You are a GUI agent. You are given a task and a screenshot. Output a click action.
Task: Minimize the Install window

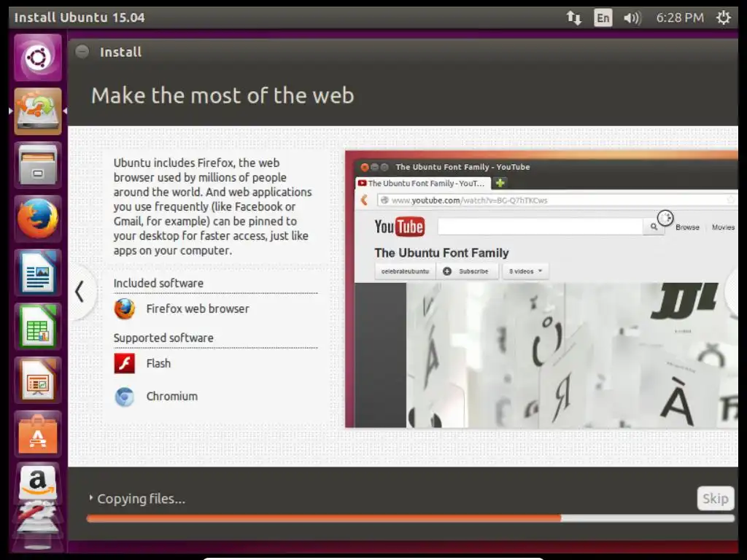tap(82, 52)
